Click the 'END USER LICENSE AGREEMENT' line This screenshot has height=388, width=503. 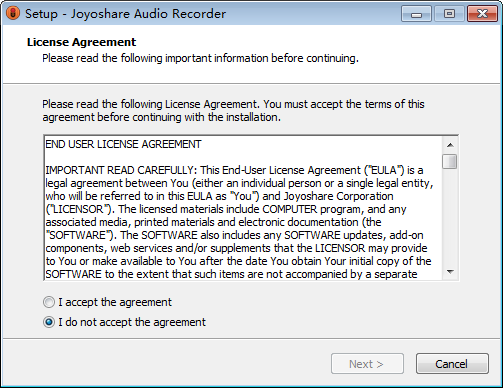pos(123,144)
